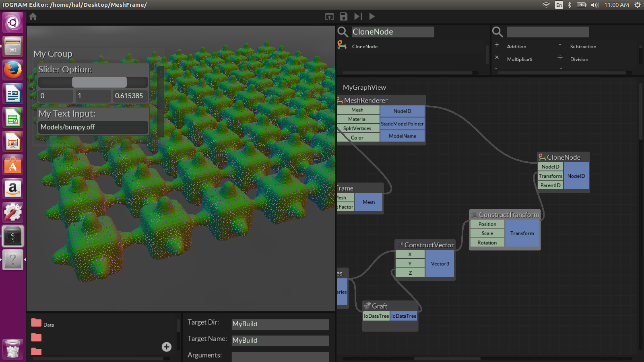Image resolution: width=644 pixels, height=362 pixels.
Task: Click the Target Name input field
Action: click(x=280, y=341)
